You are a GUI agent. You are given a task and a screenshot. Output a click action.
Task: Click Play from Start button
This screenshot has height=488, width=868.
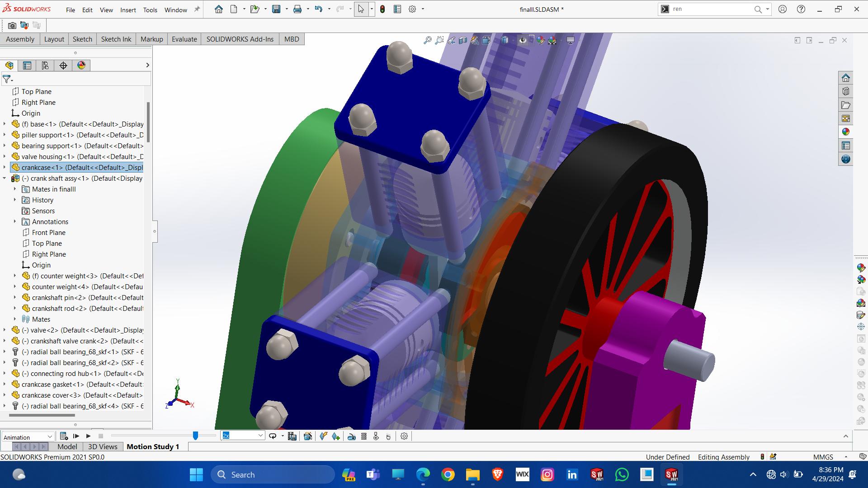point(76,436)
